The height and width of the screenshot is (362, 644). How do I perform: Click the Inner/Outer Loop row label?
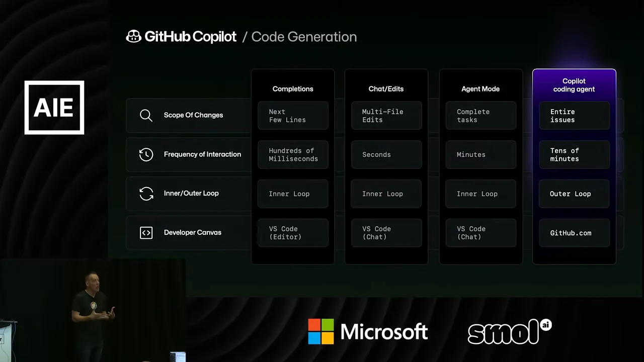(191, 193)
